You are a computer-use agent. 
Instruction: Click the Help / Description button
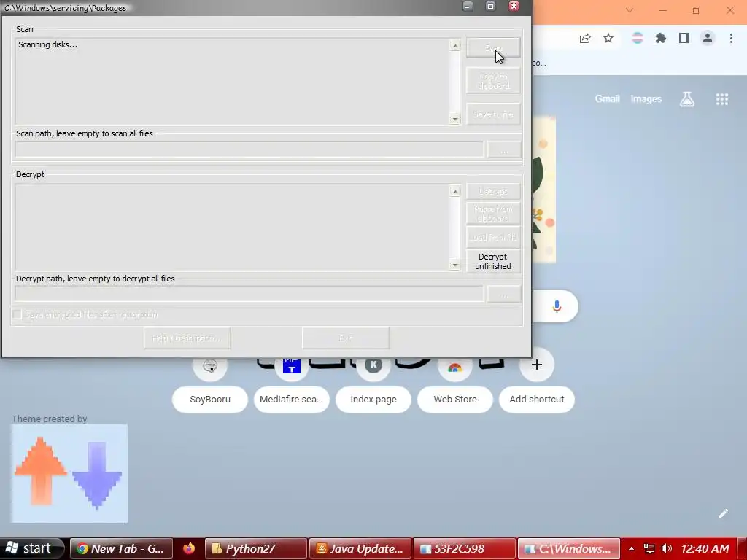click(187, 338)
